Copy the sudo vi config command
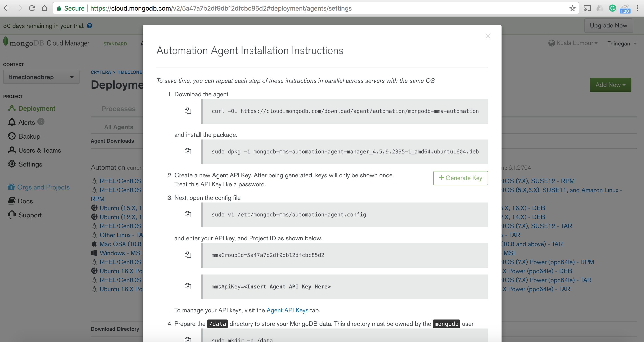 [188, 214]
